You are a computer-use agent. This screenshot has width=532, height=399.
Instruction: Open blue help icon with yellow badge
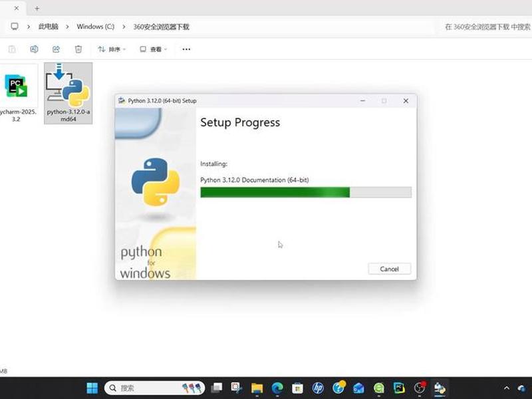click(338, 388)
